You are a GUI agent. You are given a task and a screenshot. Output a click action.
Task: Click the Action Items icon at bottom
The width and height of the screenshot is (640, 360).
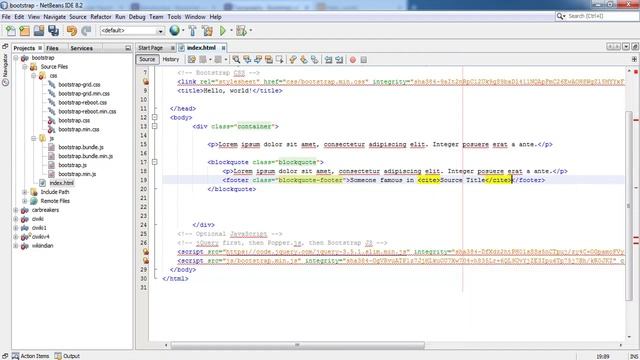tap(15, 356)
